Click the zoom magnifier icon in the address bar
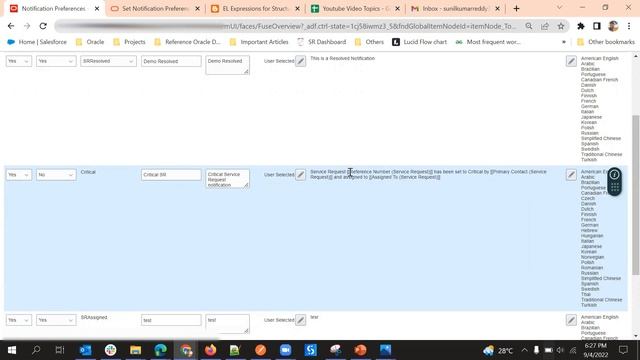The height and width of the screenshot is (360, 640). coord(529,26)
